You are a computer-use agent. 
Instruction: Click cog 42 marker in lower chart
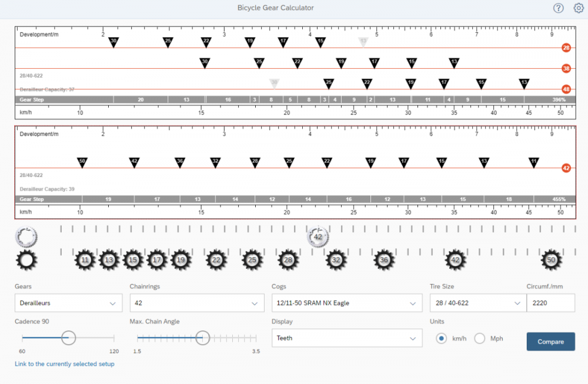(x=134, y=162)
